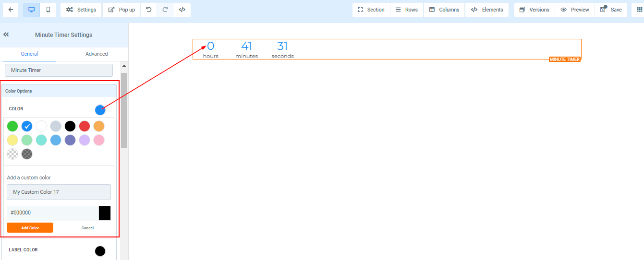Open the code editor icon
This screenshot has width=644, height=260.
[x=182, y=10]
